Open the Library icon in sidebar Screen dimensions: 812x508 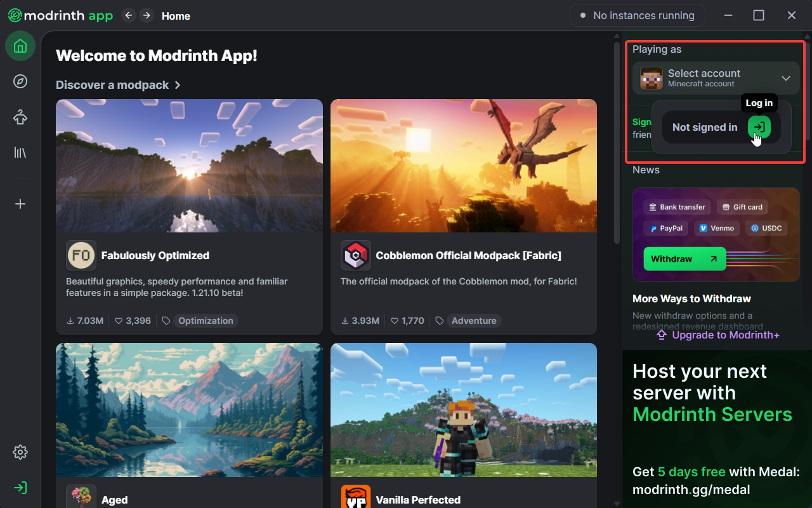[20, 152]
